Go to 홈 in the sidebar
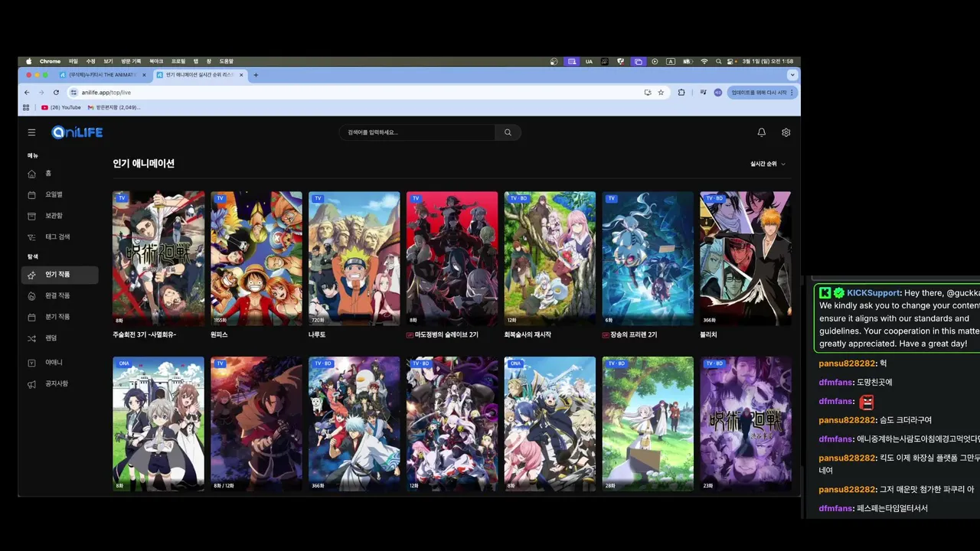Image resolution: width=980 pixels, height=551 pixels. pos(60,174)
